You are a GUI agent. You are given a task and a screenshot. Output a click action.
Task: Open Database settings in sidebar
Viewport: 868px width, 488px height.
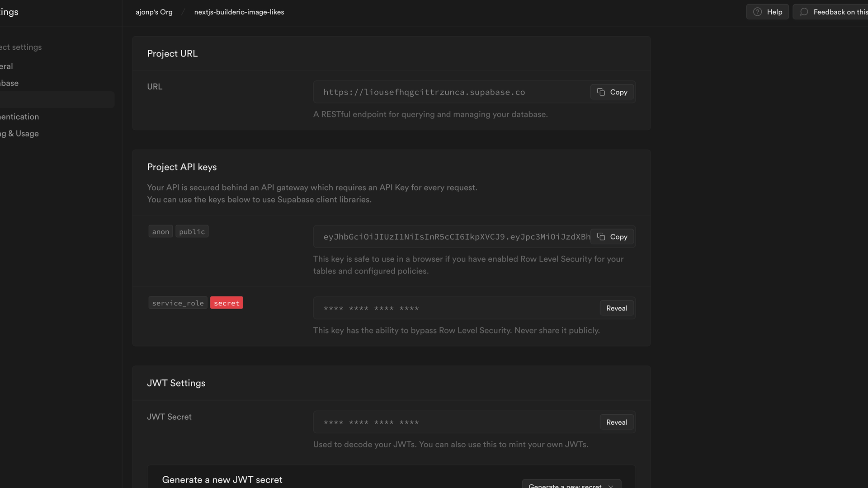(10, 83)
